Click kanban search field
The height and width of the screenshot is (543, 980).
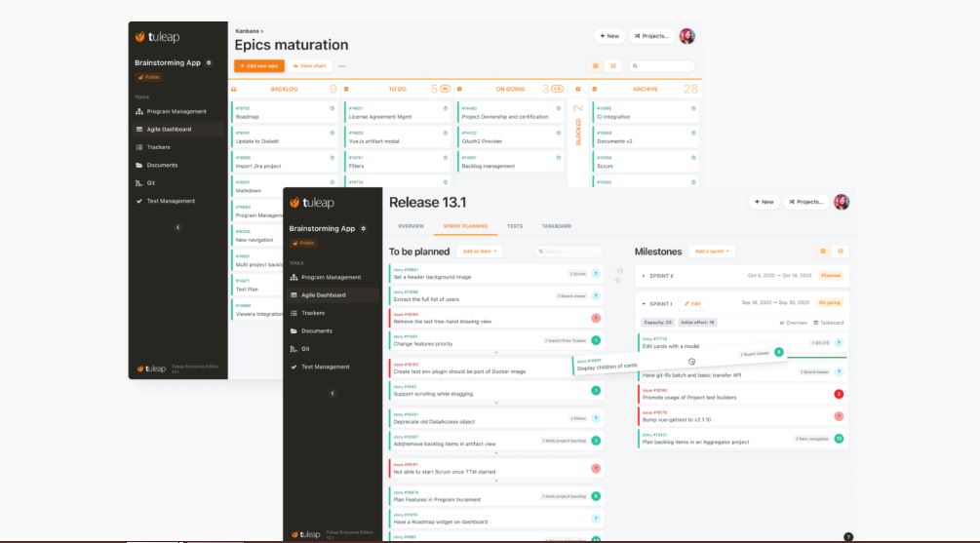pos(662,65)
